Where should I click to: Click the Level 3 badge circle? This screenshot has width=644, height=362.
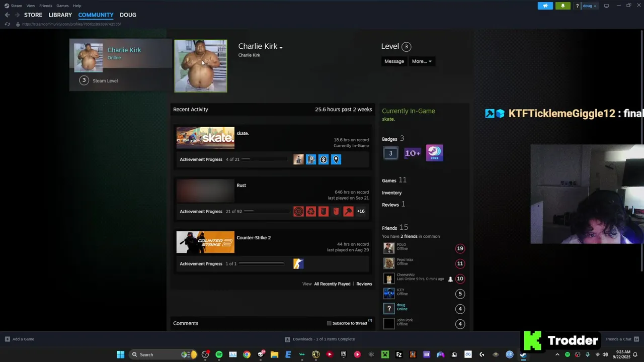tap(406, 47)
